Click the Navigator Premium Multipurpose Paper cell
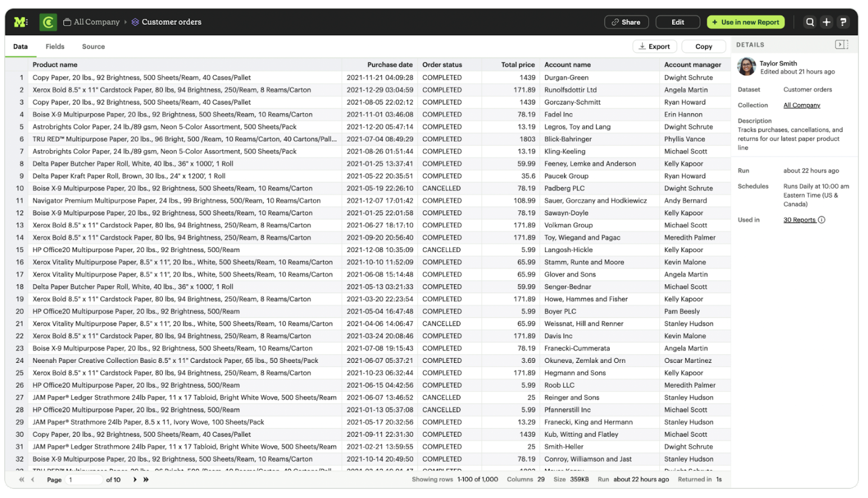 pyautogui.click(x=185, y=201)
